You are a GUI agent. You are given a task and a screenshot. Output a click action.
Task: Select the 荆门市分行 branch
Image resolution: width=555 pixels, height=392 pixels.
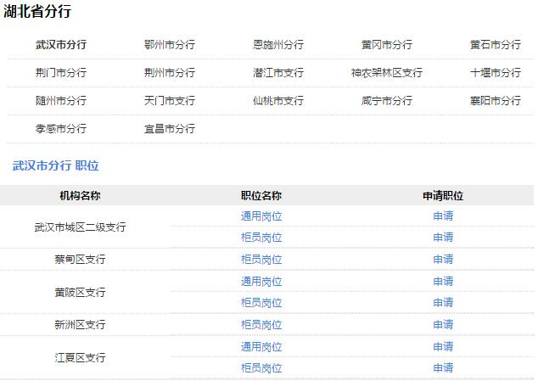coord(60,73)
